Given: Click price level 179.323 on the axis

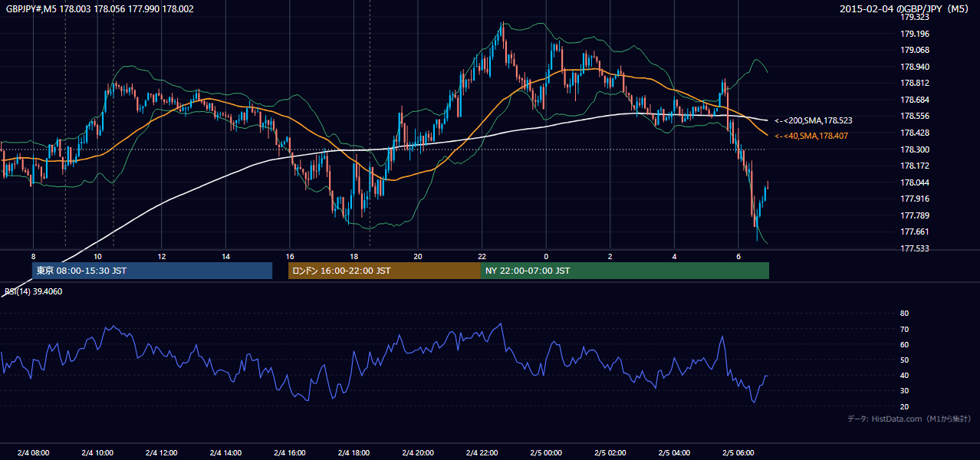Looking at the screenshot, I should [914, 17].
